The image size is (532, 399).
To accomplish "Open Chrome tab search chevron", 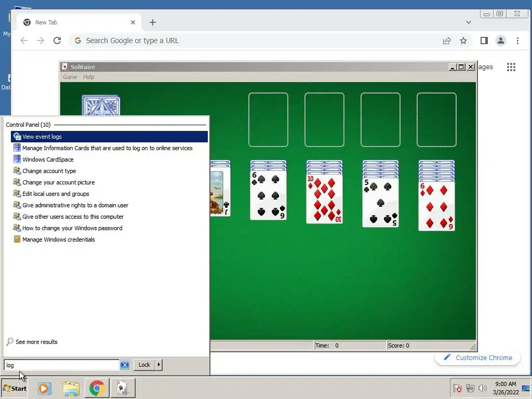I will pyautogui.click(x=469, y=22).
